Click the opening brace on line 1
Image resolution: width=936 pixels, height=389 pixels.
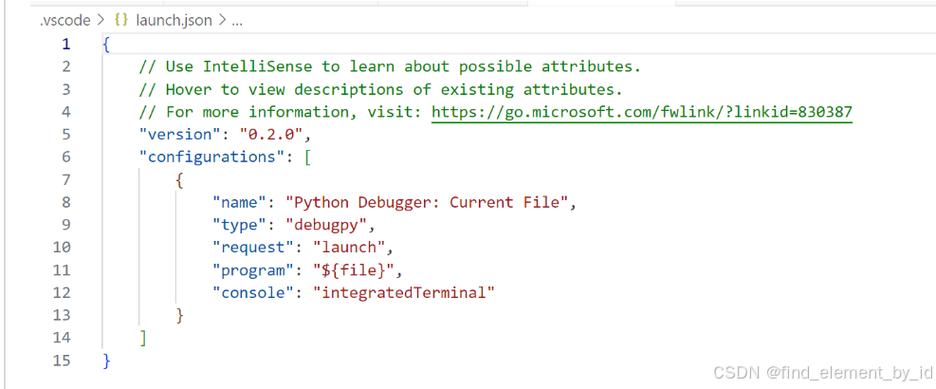pyautogui.click(x=106, y=44)
